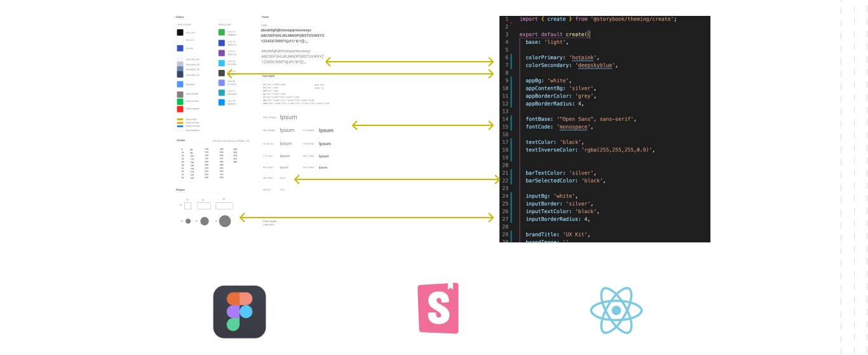Click the appBorderColor: 'grey' line

(560, 96)
